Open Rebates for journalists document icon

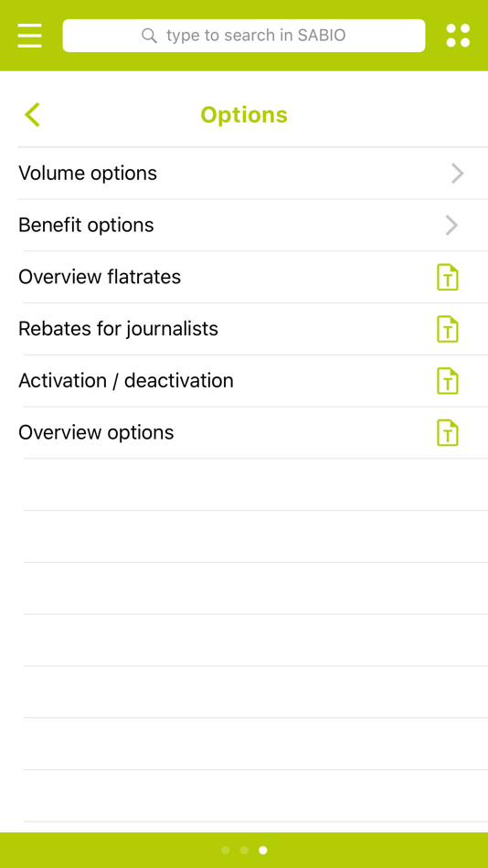pos(448,329)
